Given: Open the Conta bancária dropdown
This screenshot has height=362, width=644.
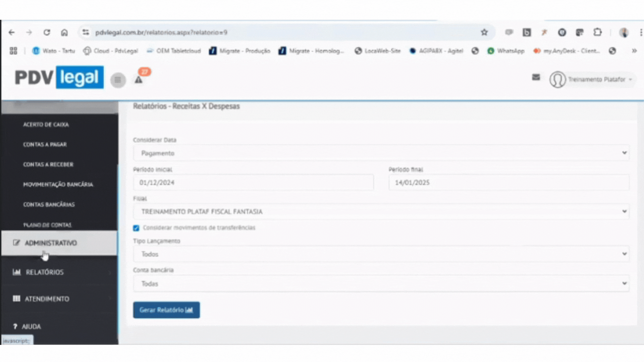Looking at the screenshot, I should click(381, 284).
